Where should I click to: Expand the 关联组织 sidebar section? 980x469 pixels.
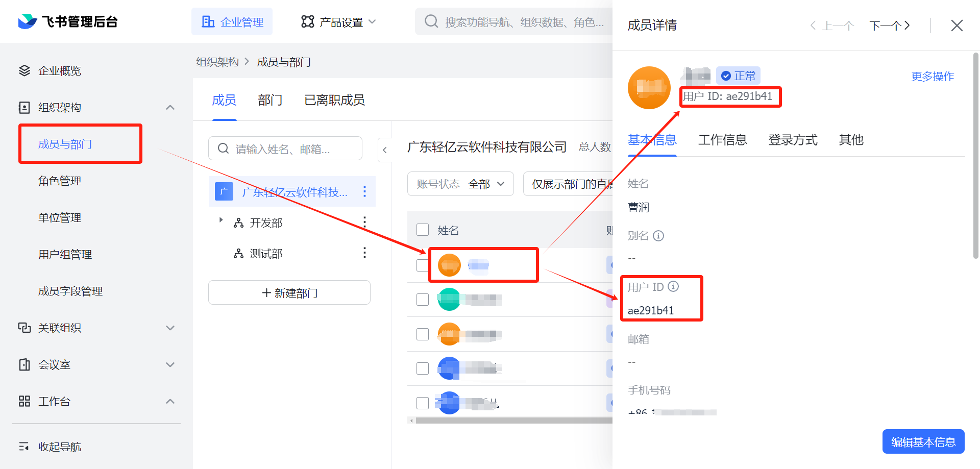(x=170, y=328)
